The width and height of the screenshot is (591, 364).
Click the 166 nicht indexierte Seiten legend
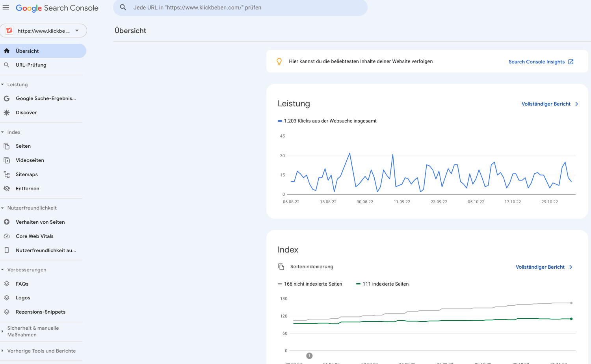(310, 284)
